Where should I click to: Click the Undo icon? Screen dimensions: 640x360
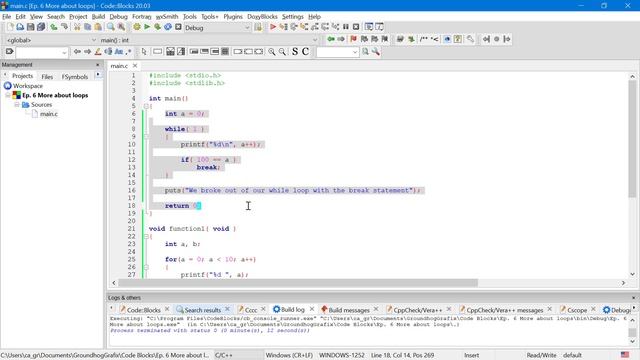(x=54, y=27)
